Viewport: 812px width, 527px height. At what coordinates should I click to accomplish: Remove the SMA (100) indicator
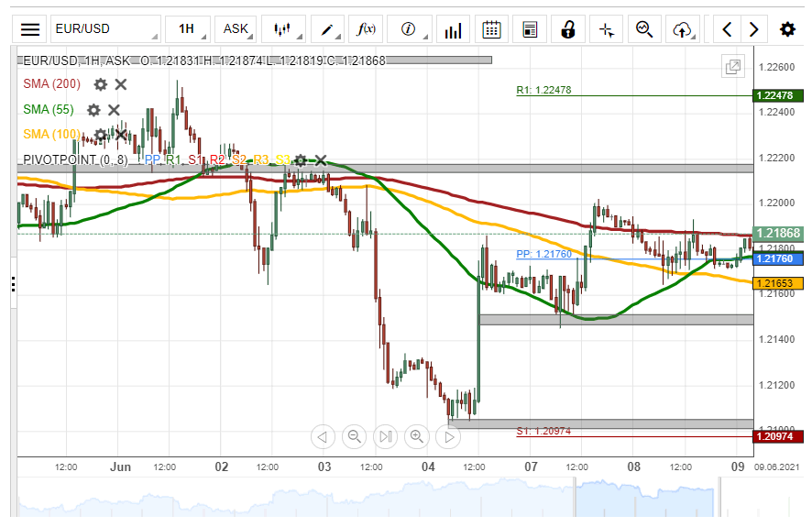click(121, 135)
